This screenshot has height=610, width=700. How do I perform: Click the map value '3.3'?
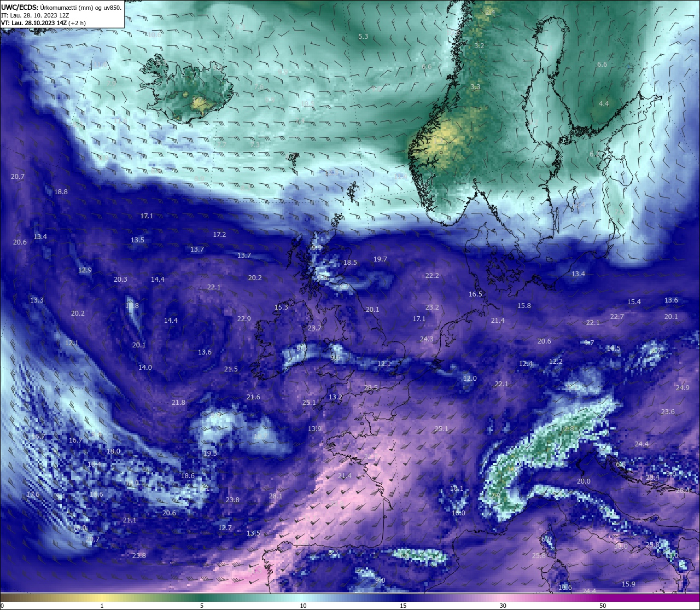(475, 87)
